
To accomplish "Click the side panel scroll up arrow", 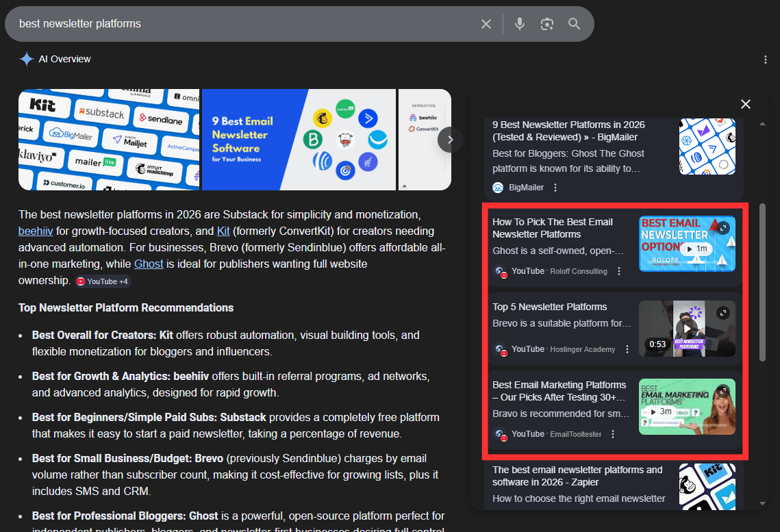I will coord(763,124).
